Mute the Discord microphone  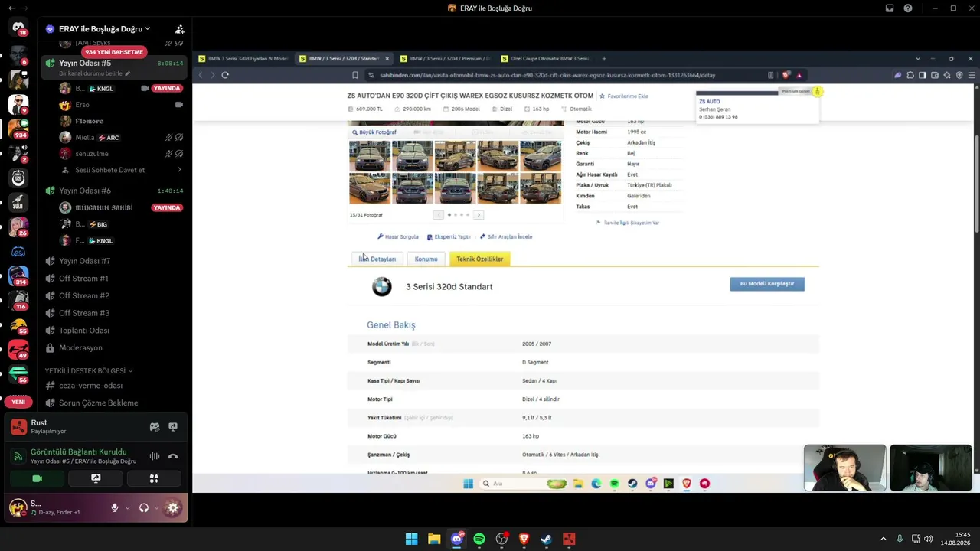tap(115, 507)
